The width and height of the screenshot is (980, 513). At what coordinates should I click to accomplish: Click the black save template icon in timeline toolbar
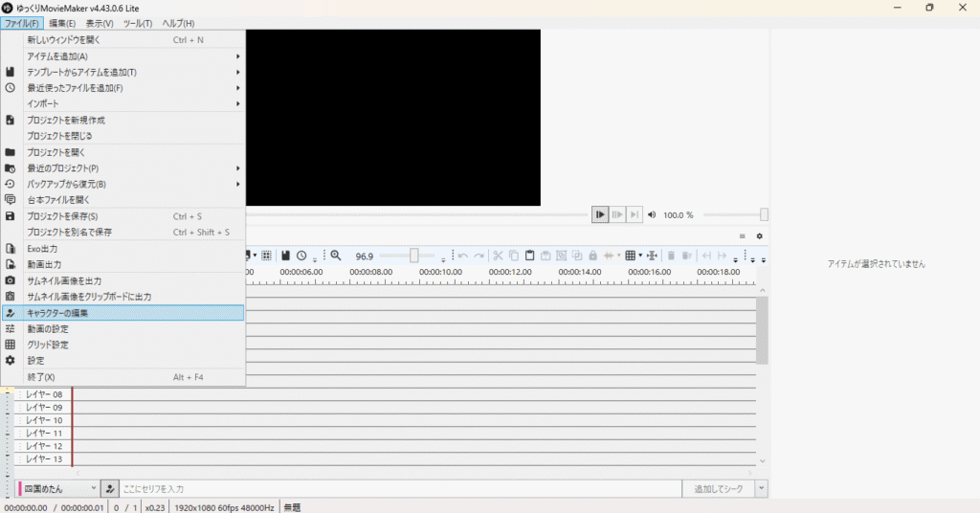click(x=285, y=256)
